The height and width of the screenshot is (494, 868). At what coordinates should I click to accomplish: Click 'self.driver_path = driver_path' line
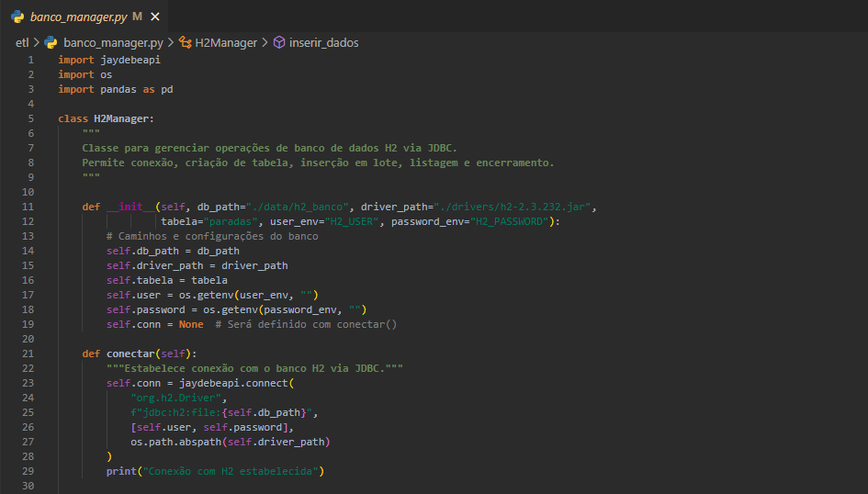coord(197,265)
